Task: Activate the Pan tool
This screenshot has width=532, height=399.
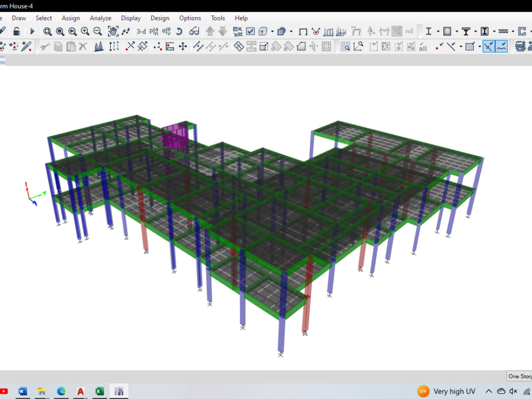Action: pos(112,31)
